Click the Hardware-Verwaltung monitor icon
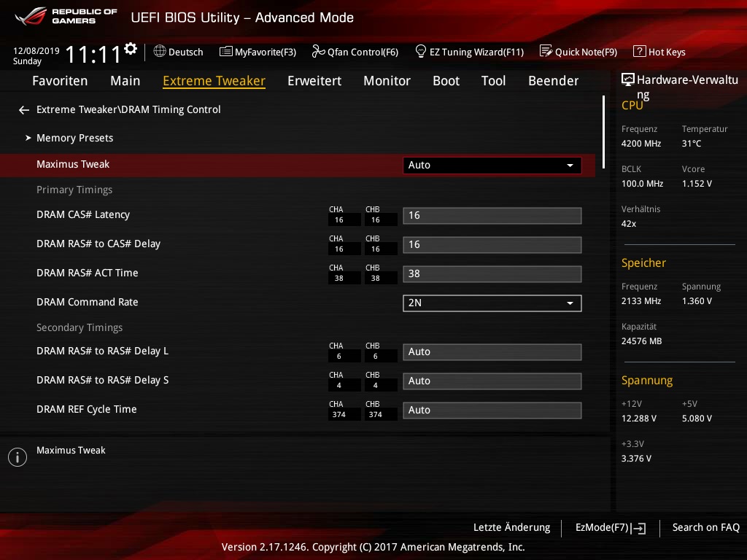 click(628, 79)
